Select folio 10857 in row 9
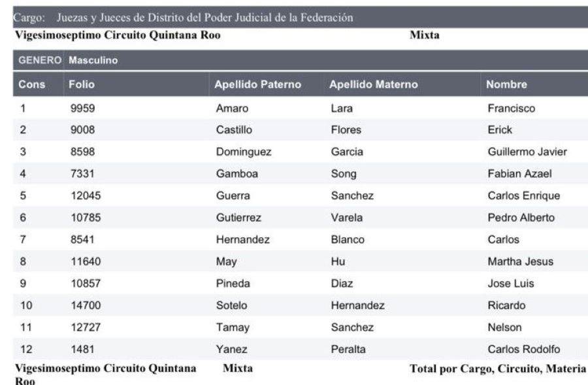 86,284
